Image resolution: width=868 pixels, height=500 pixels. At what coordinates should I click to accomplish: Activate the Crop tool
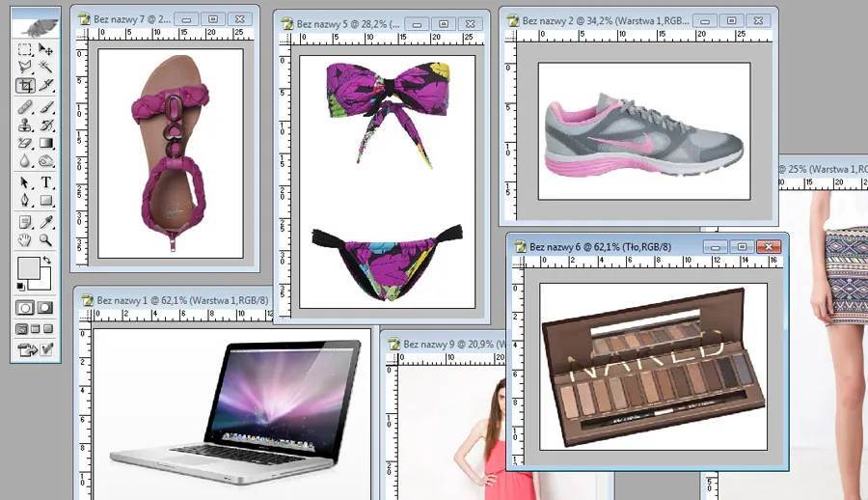tap(25, 86)
